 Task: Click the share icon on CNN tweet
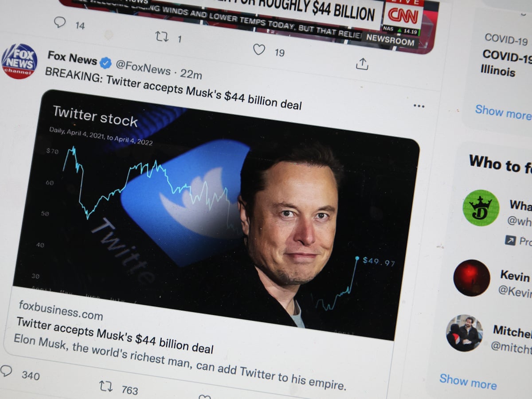point(362,64)
